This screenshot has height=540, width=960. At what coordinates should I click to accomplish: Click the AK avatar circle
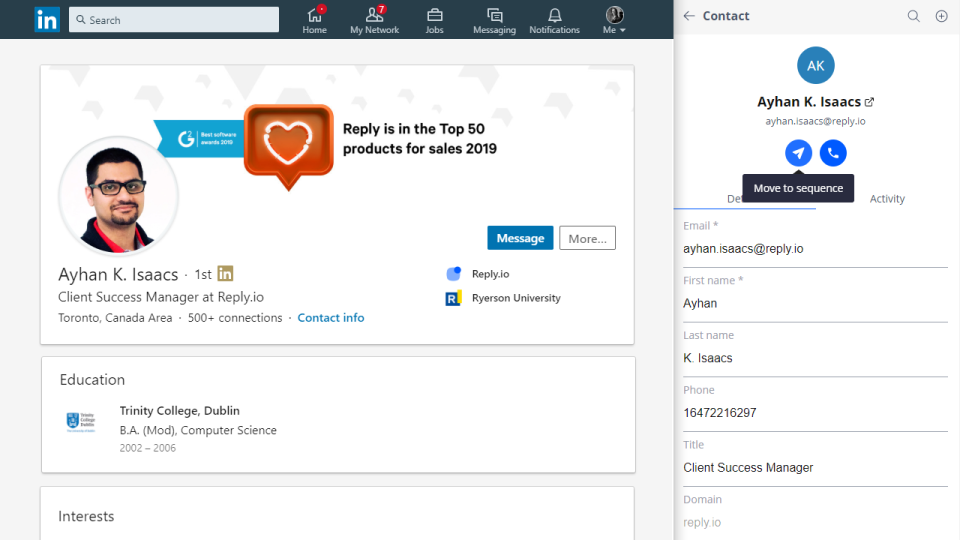click(x=816, y=66)
